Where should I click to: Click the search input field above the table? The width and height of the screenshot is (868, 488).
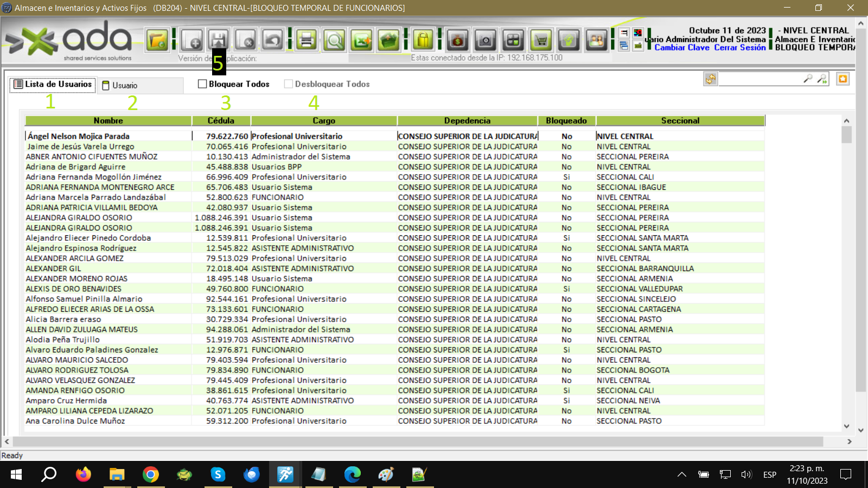pyautogui.click(x=759, y=79)
